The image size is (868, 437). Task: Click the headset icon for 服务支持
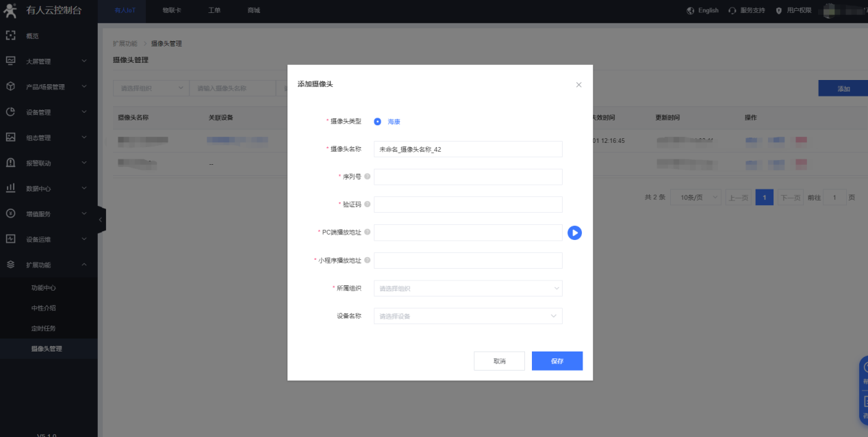732,11
